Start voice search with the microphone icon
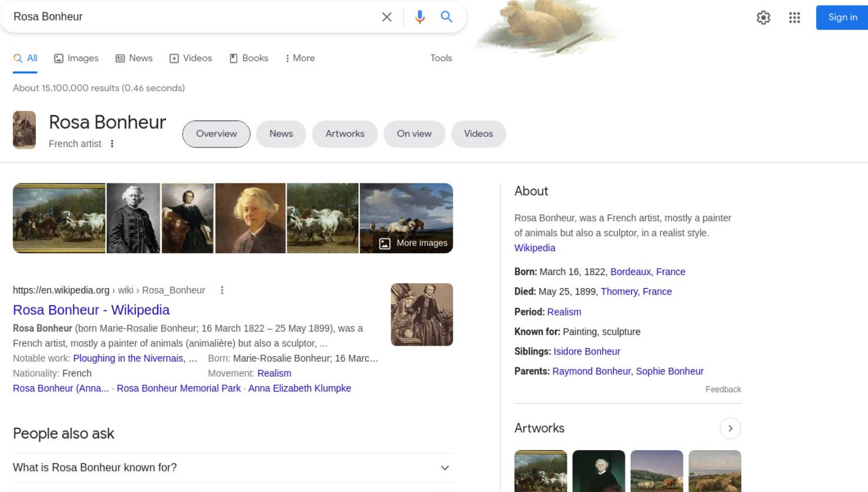868x492 pixels. coord(419,17)
